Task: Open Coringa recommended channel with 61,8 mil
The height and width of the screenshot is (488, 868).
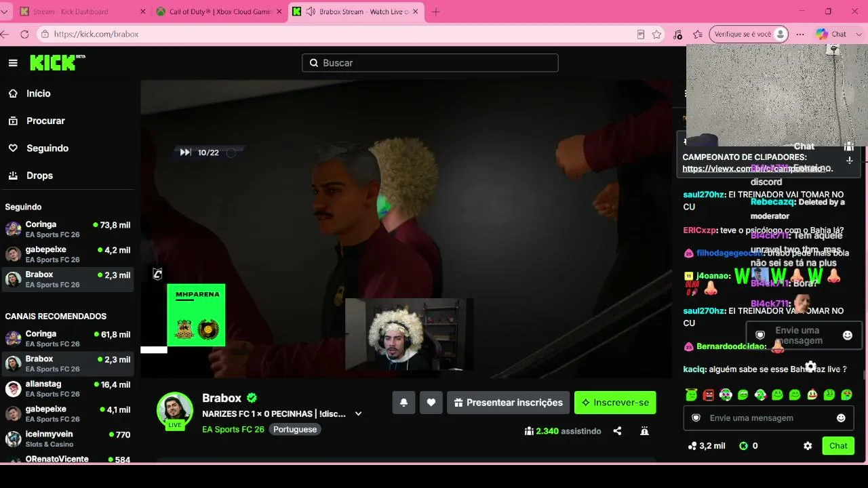Action: click(68, 339)
